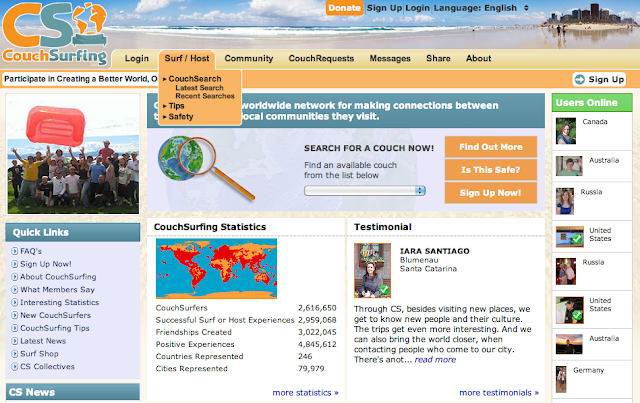The width and height of the screenshot is (640, 403).
Task: Click the bullet icon beside Sign Up Now! quick link
Action: tap(15, 264)
